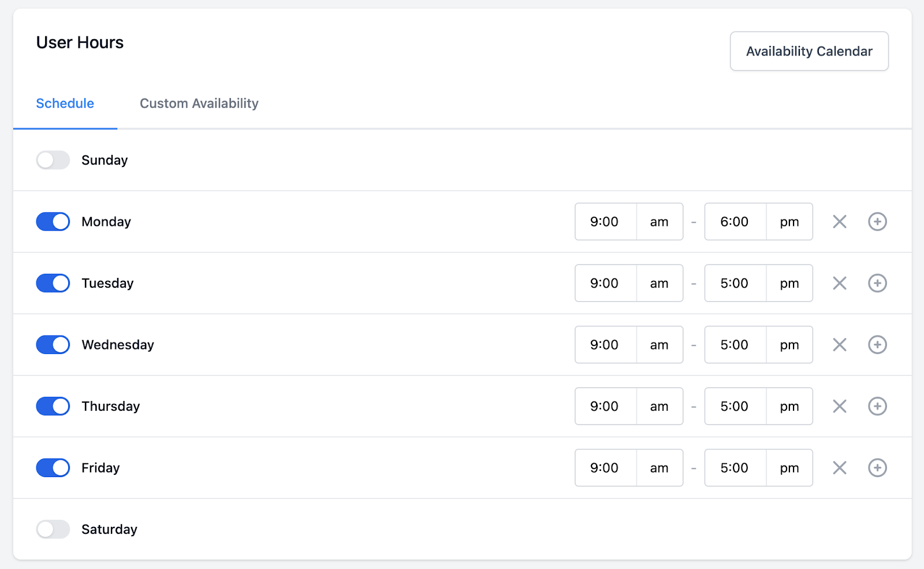Viewport: 924px width, 569px height.
Task: Add a new time range for Tuesday
Action: pyautogui.click(x=877, y=283)
